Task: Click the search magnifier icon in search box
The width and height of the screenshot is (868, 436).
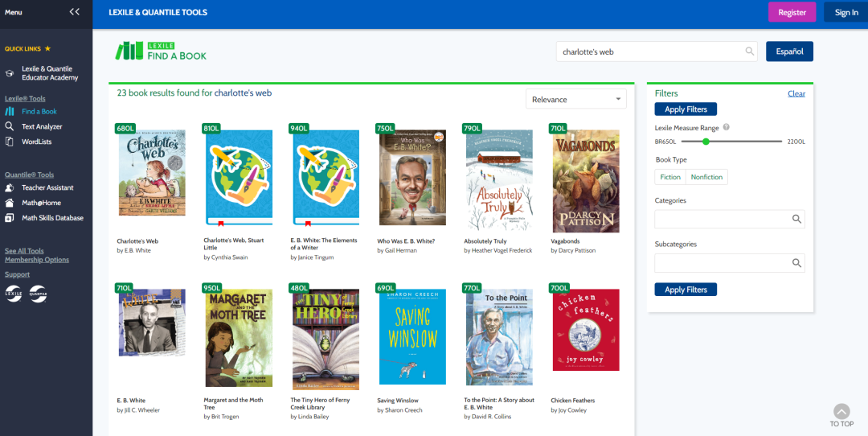Action: point(750,51)
